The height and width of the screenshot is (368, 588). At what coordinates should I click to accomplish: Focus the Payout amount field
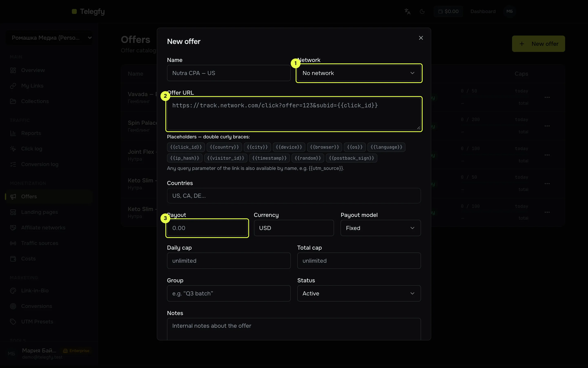tap(207, 228)
